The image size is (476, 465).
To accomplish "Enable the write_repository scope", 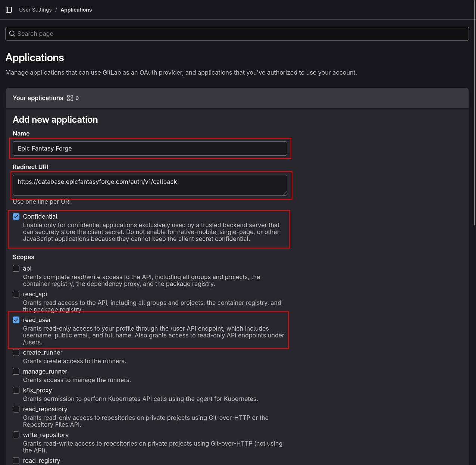I will (x=16, y=435).
